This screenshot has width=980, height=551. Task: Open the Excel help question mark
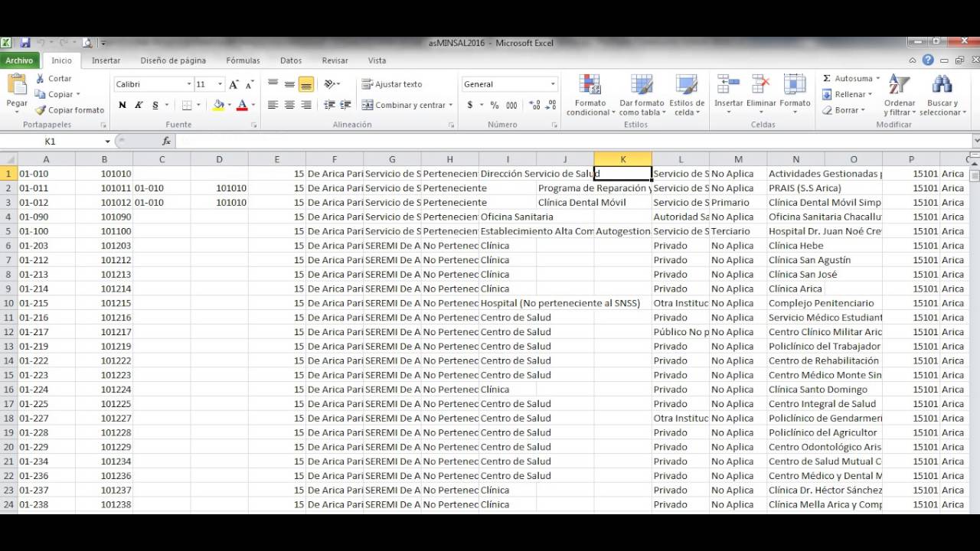coord(928,60)
